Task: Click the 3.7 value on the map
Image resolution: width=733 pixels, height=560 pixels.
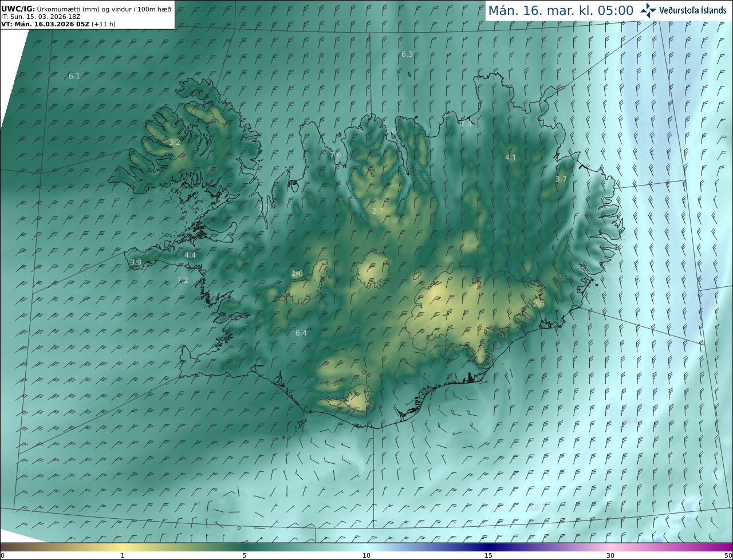Action: [561, 179]
